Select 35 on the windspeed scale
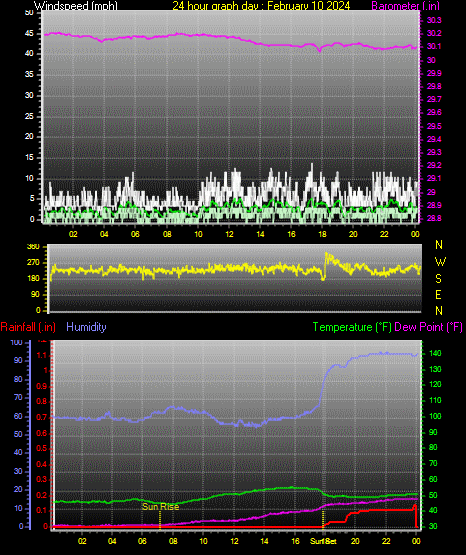Viewport: 466px width, 555px height. tap(29, 74)
